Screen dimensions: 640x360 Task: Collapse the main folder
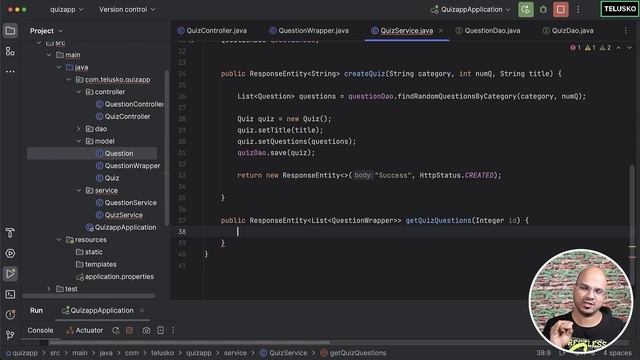(49, 55)
